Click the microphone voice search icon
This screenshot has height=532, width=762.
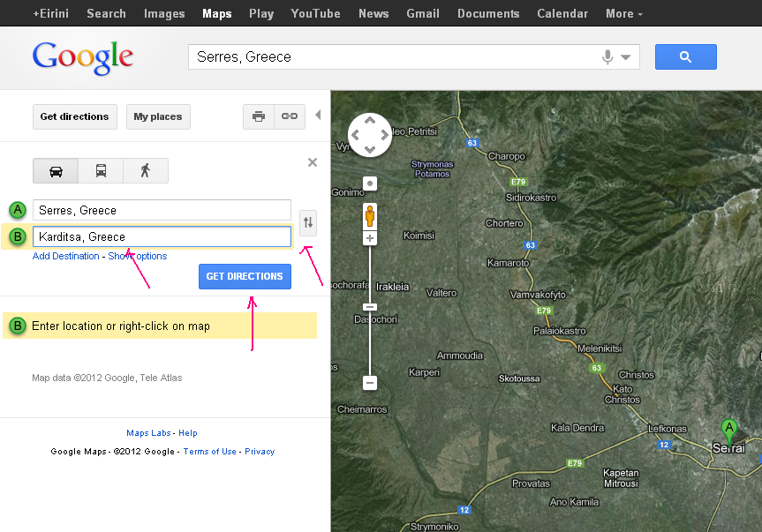[607, 56]
